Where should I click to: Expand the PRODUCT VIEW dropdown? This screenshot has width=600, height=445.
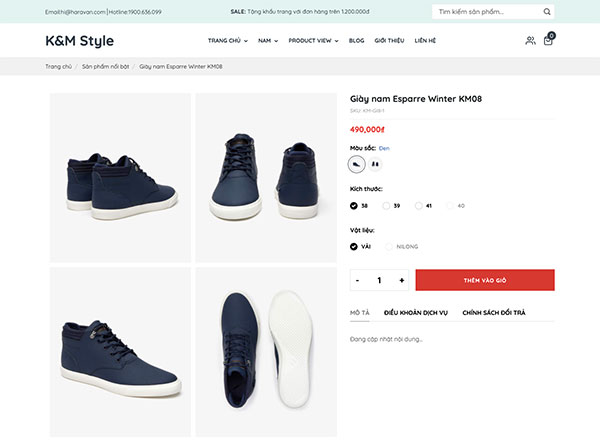pos(313,41)
